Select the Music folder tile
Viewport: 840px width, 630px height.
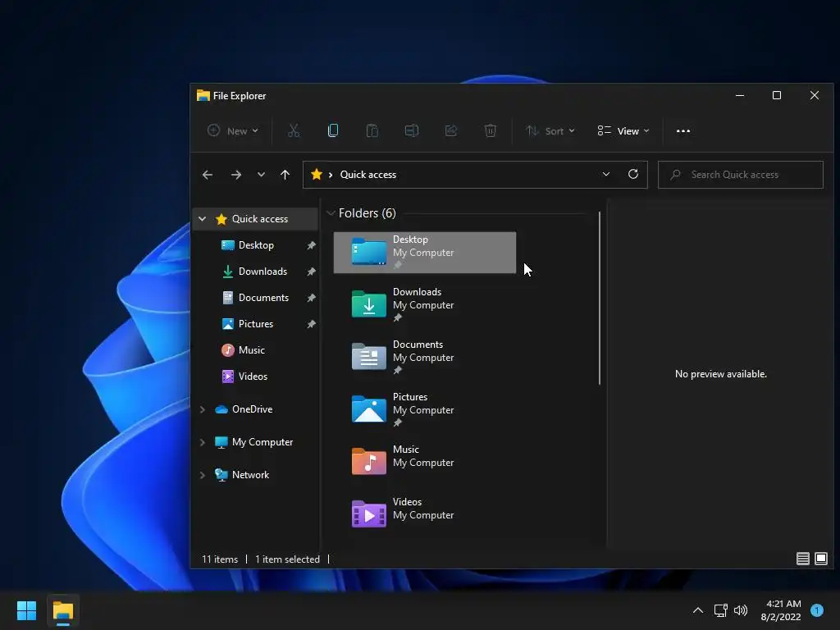point(425,463)
